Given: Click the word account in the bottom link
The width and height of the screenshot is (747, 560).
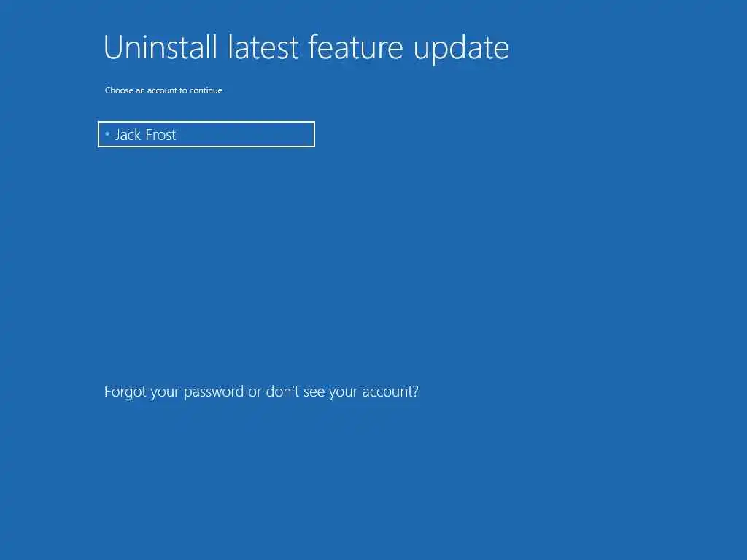Looking at the screenshot, I should point(390,392).
